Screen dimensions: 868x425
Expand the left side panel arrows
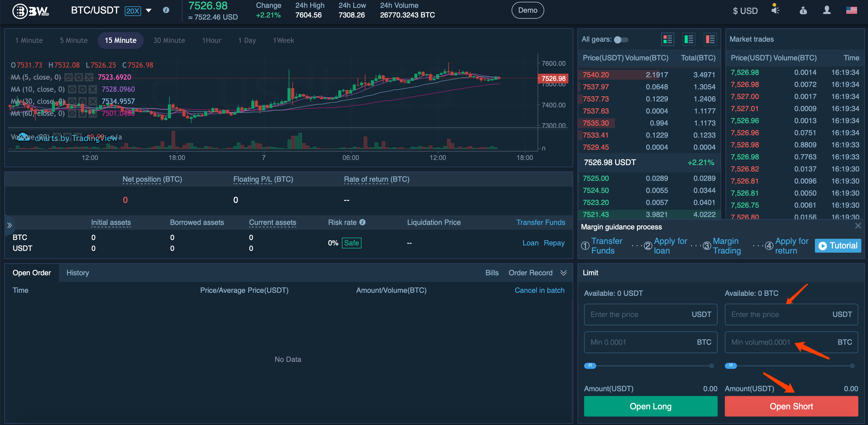pyautogui.click(x=9, y=225)
